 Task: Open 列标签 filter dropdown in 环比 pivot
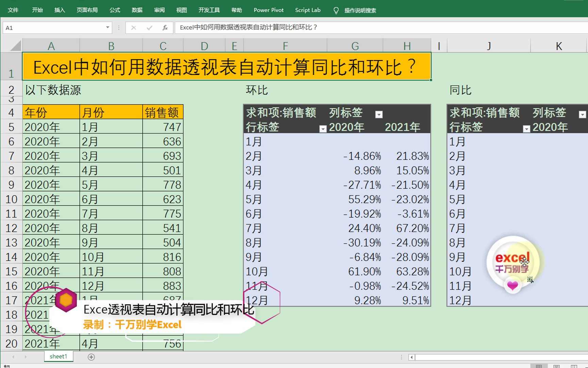point(379,114)
